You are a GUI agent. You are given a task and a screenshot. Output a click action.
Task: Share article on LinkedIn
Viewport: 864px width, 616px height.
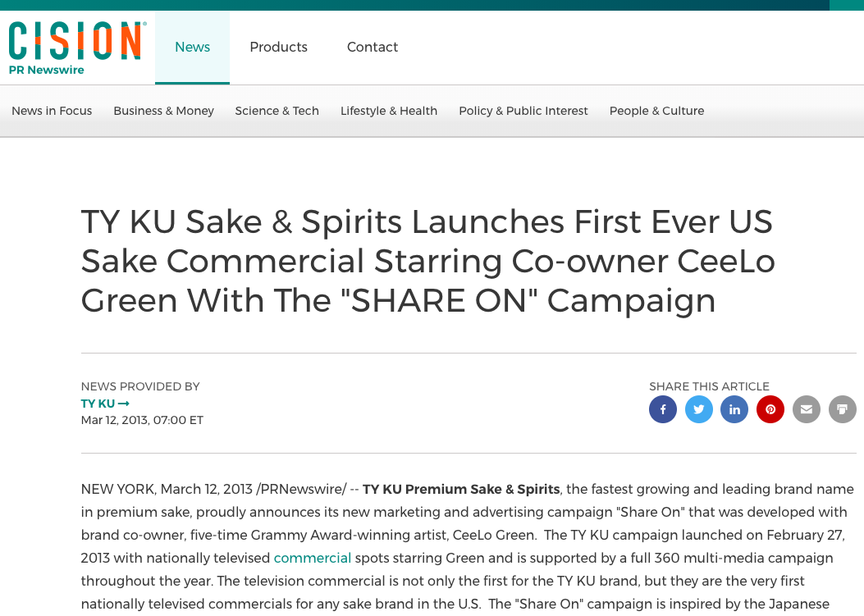coord(734,409)
